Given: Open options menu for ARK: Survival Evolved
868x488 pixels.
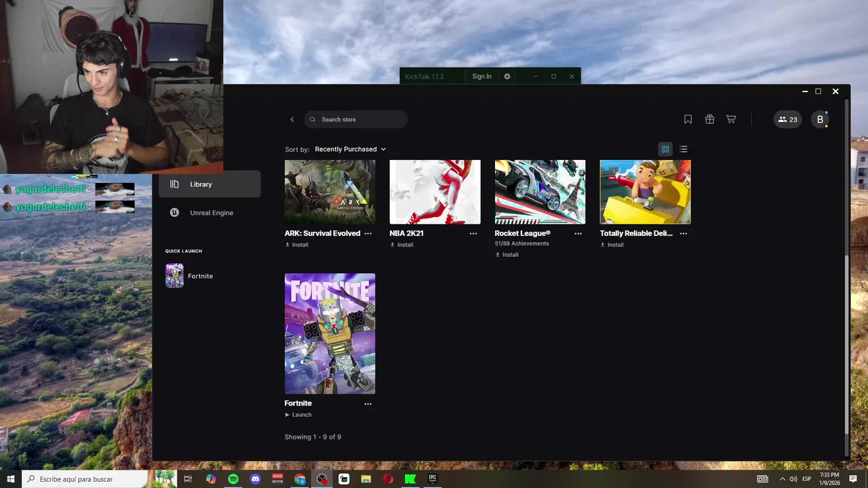Looking at the screenshot, I should (x=368, y=233).
